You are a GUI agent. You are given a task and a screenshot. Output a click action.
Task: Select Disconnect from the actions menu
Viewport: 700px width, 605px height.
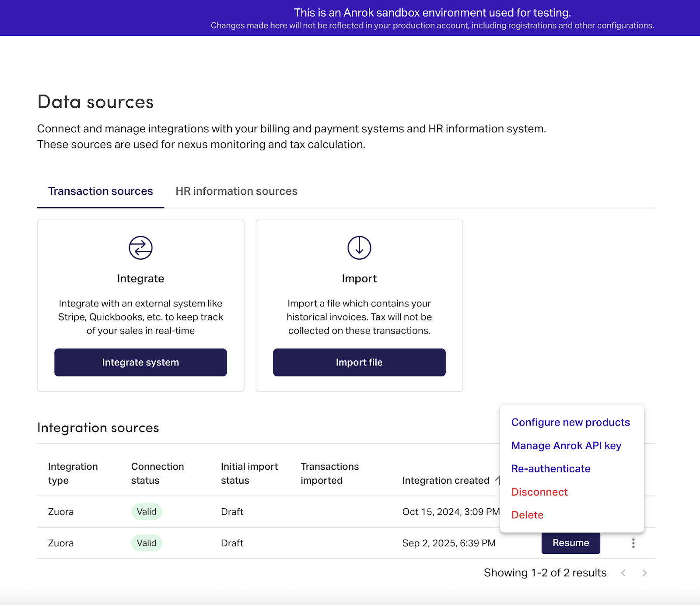tap(539, 492)
